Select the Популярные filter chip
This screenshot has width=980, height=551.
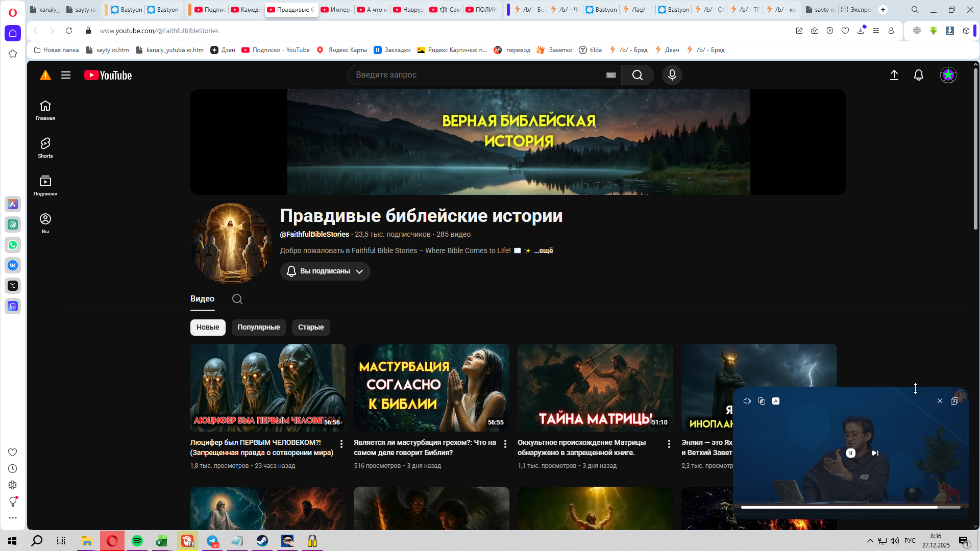[x=258, y=327]
